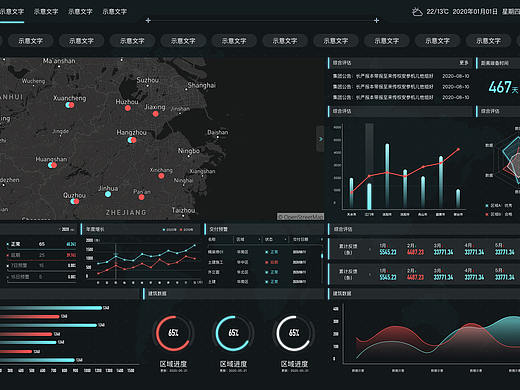Image resolution: width=520 pixels, height=390 pixels.
Task: Toggle the 2019年 red legend item
Action: click(186, 230)
